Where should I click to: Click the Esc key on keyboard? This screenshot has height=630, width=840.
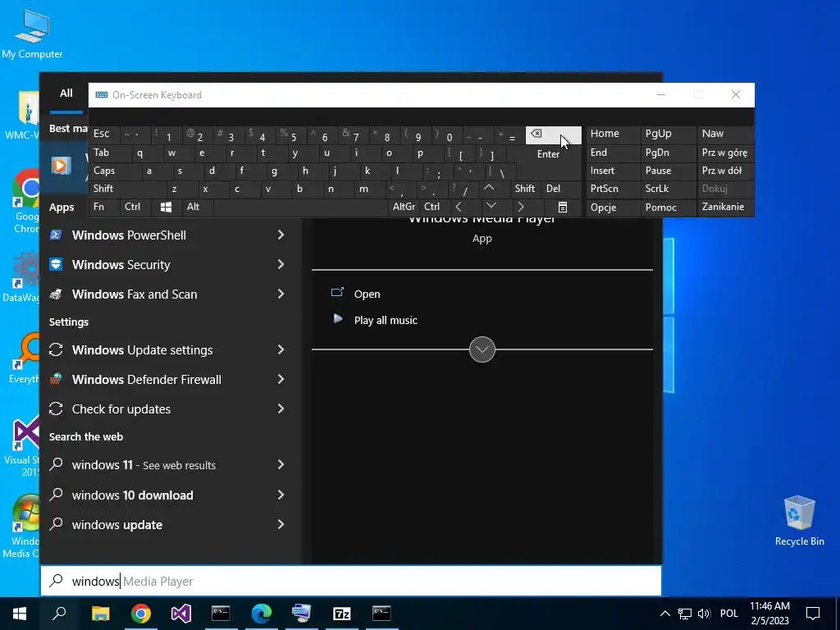pos(105,134)
